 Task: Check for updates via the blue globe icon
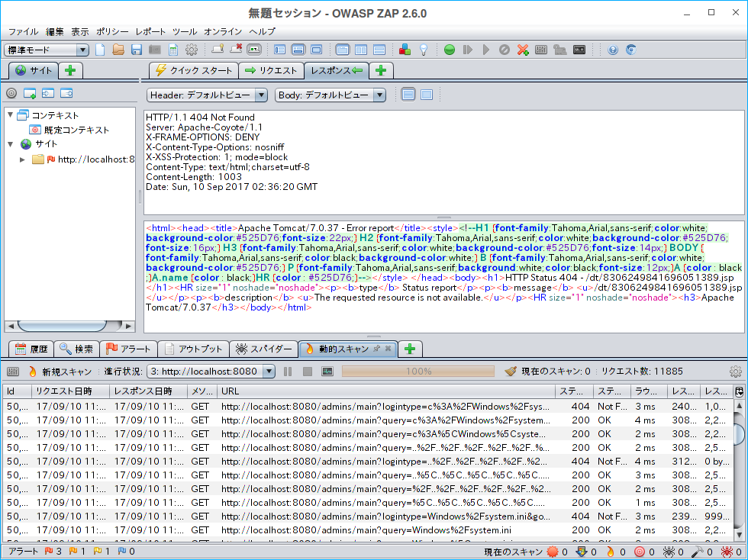(x=630, y=50)
